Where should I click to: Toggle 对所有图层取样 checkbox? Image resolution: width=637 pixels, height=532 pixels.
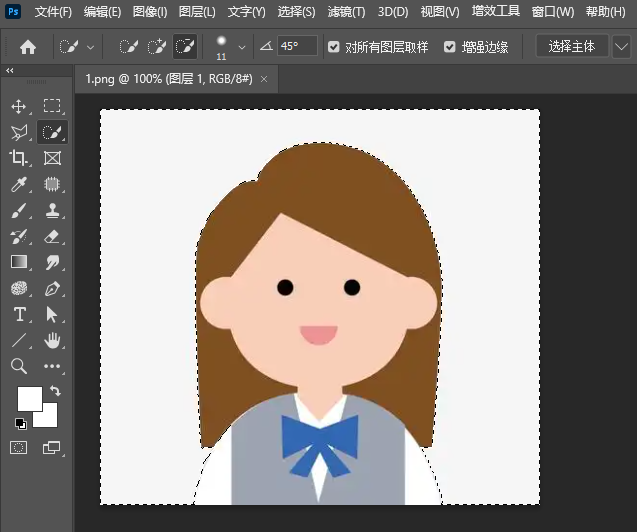coord(334,47)
